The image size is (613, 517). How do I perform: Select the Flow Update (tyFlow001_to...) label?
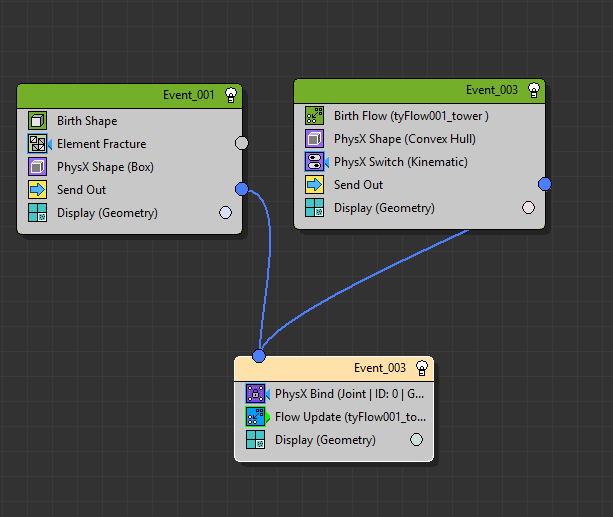click(351, 417)
